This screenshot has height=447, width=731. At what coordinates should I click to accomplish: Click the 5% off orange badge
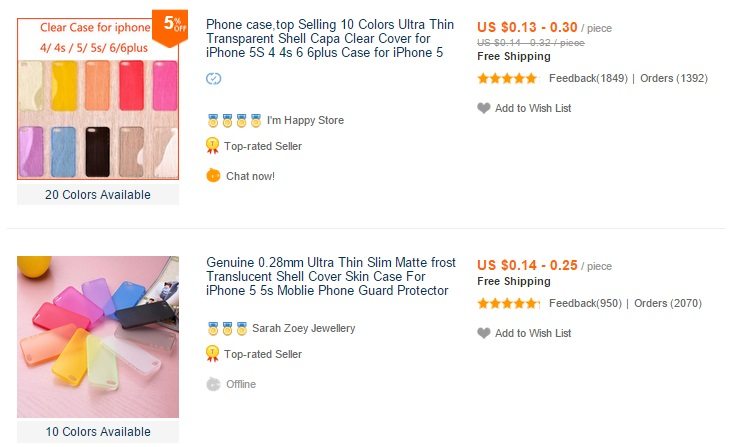pos(168,23)
